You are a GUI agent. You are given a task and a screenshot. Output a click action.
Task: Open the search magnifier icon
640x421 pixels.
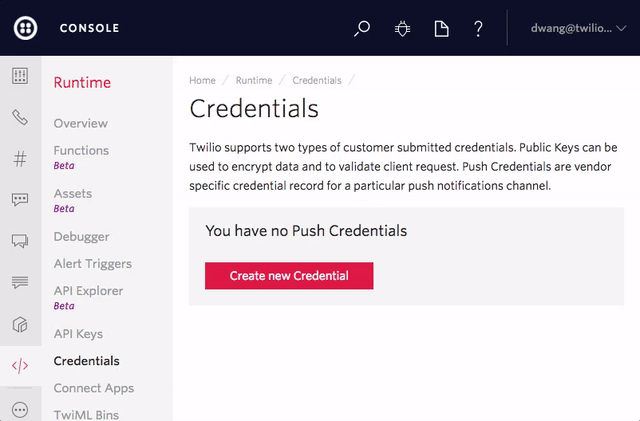362,29
